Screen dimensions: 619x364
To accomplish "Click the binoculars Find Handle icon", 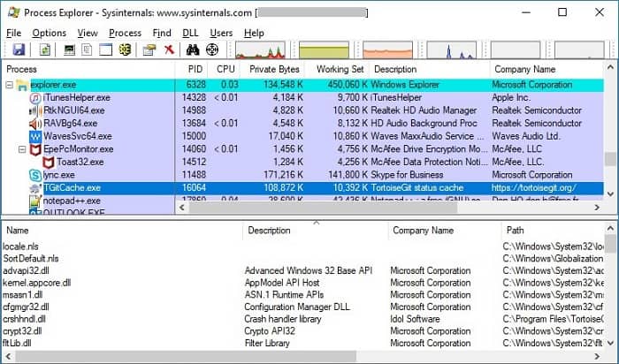I will [193, 49].
